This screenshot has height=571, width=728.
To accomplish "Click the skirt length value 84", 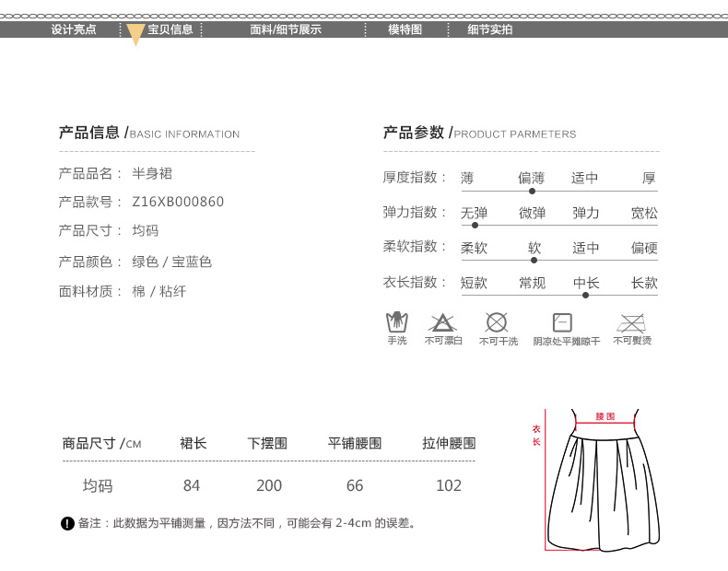I will tap(192, 485).
